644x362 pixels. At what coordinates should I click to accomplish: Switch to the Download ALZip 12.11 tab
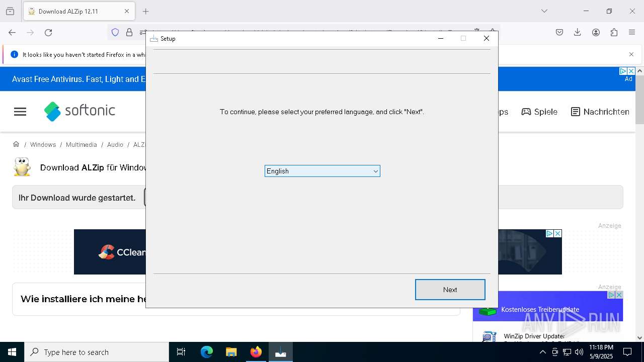79,11
